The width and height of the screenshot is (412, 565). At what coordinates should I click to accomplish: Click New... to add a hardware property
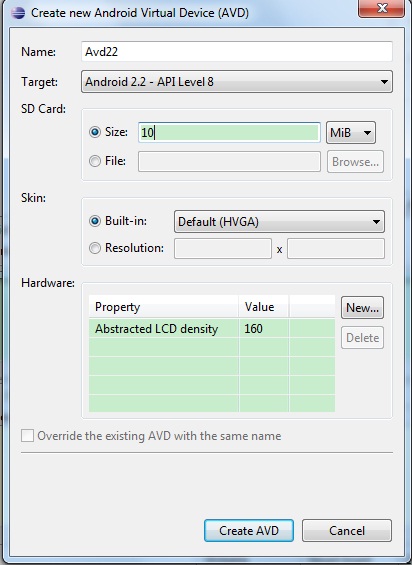pyautogui.click(x=362, y=308)
